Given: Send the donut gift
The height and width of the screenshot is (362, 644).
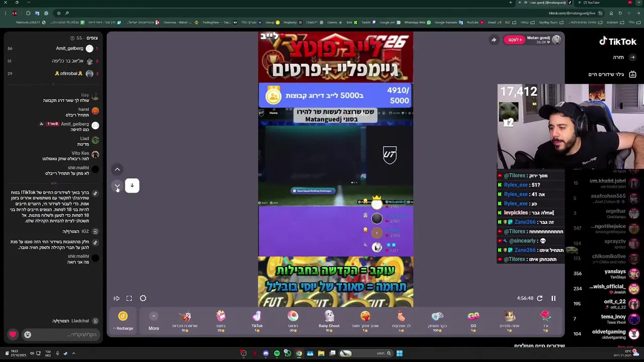Looking at the screenshot, I should (x=293, y=320).
